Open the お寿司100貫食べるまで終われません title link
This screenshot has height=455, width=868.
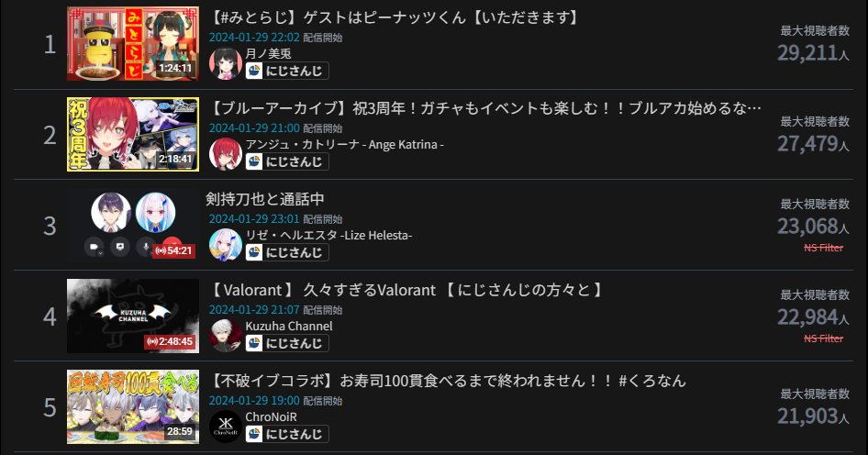[x=447, y=381]
